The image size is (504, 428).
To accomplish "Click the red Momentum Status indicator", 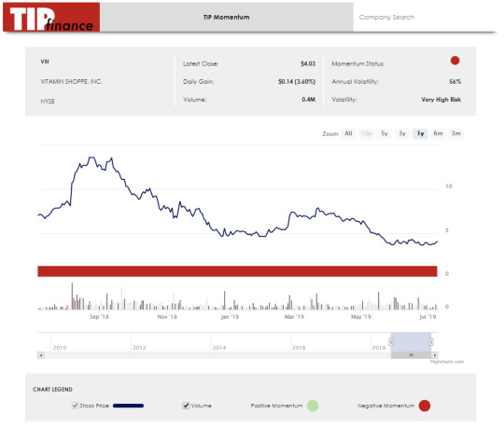I will 455,61.
